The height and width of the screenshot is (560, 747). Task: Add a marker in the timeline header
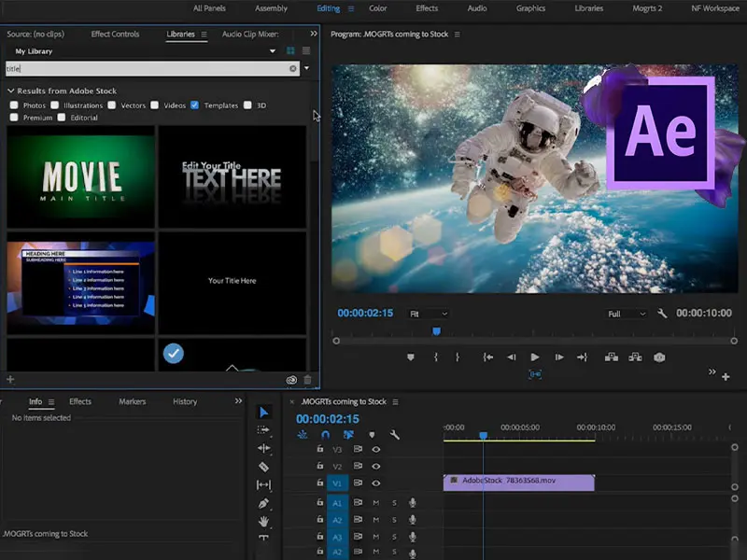pyautogui.click(x=372, y=435)
